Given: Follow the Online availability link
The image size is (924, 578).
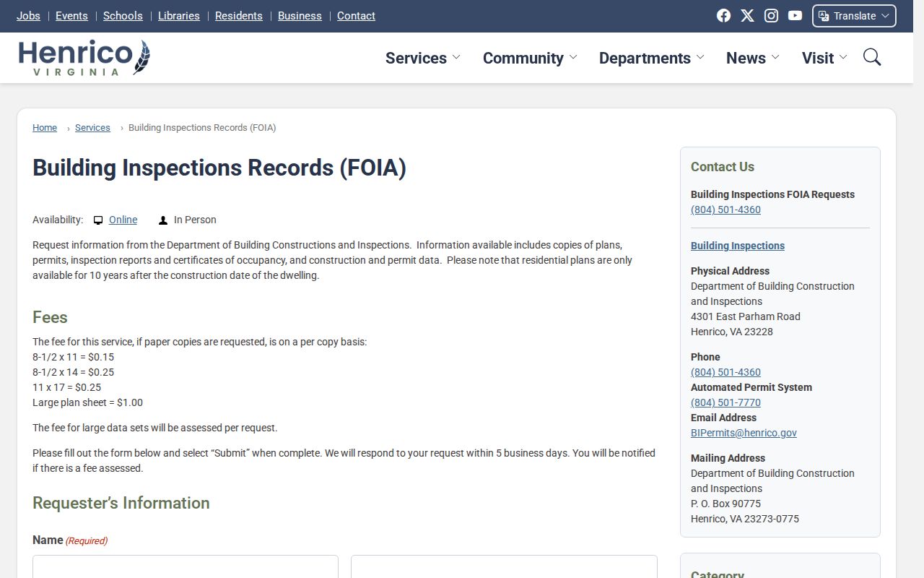Looking at the screenshot, I should (123, 220).
